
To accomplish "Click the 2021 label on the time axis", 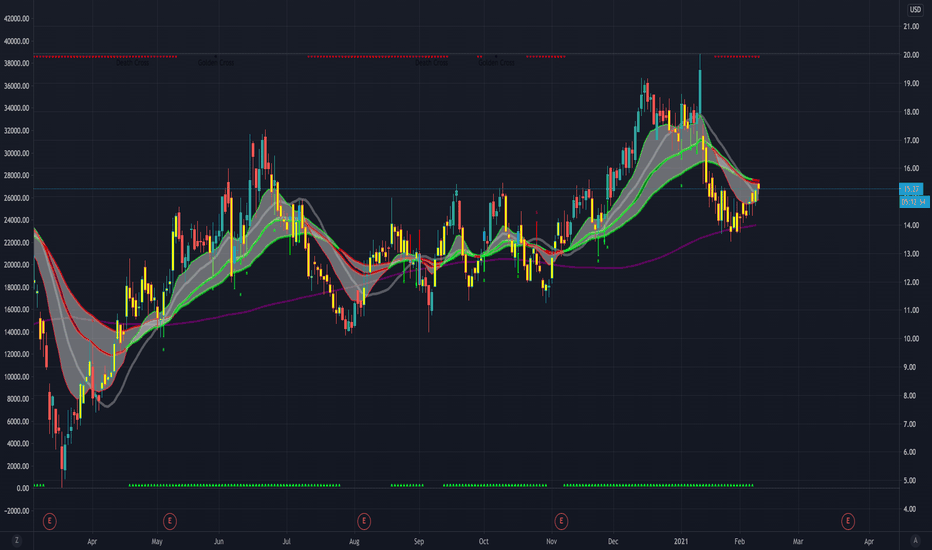I will (681, 541).
